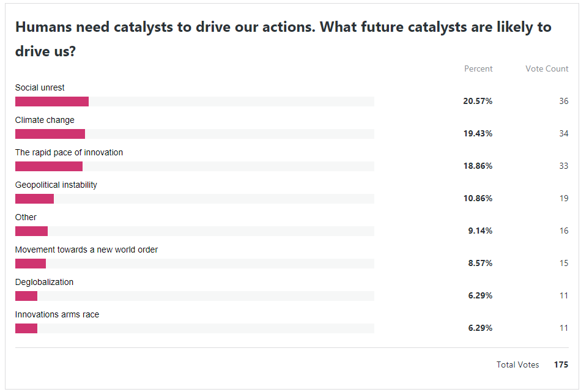Click the Climate change progress bar
This screenshot has width=581, height=392.
(x=50, y=134)
